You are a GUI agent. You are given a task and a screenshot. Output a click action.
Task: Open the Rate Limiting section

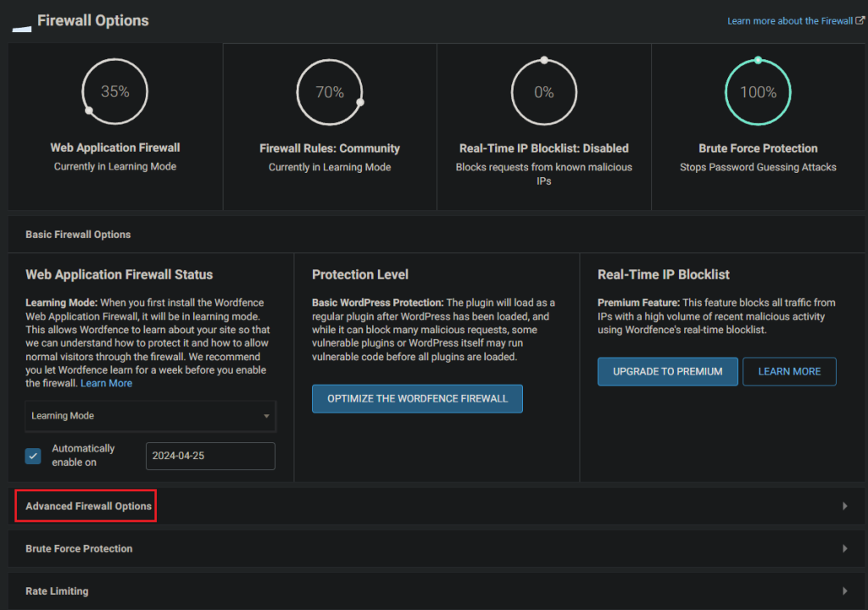55,591
